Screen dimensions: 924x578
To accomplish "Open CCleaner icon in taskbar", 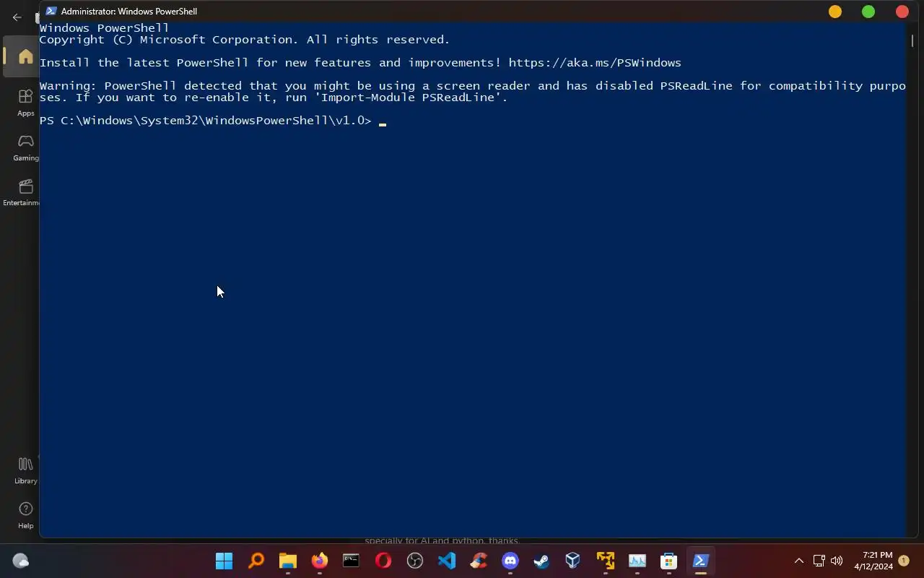I will pos(479,561).
